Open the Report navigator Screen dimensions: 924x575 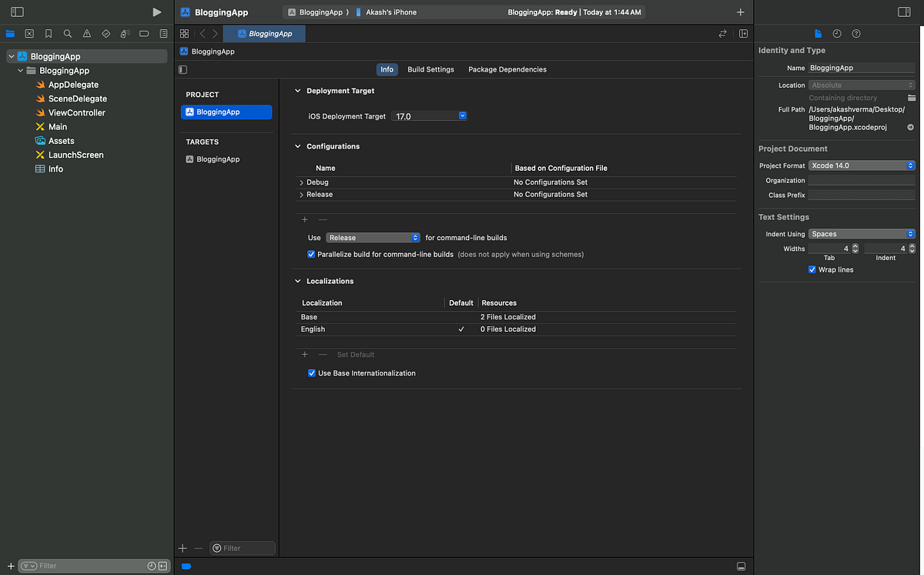[x=162, y=33]
